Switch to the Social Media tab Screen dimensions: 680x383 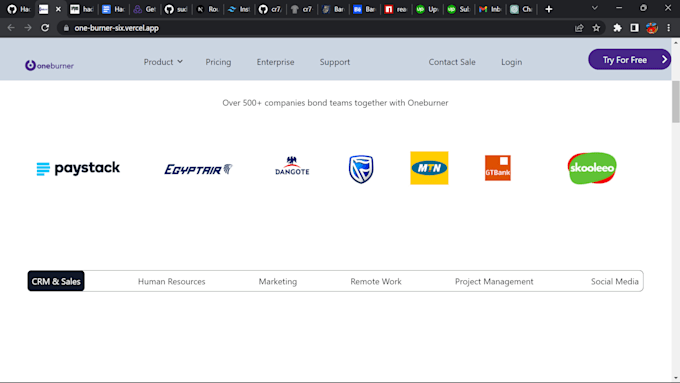pyautogui.click(x=615, y=282)
